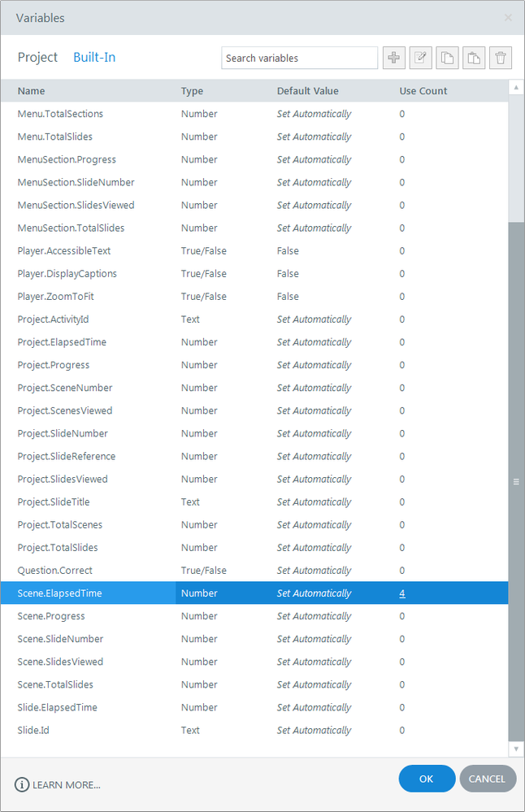525x812 pixels.
Task: Sort by the Name column header
Action: pos(31,90)
